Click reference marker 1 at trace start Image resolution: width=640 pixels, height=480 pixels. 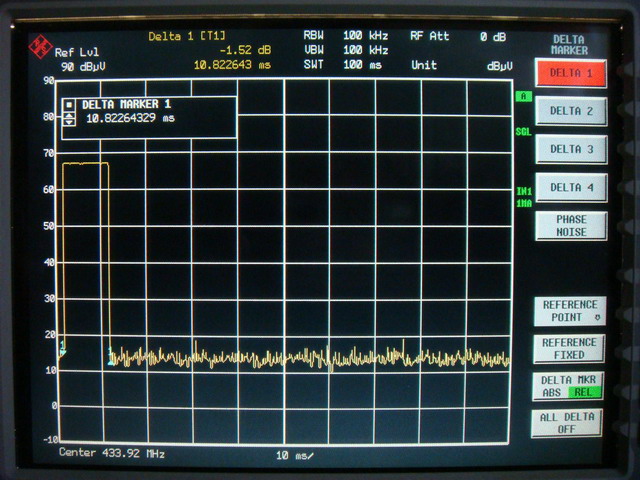click(x=62, y=348)
